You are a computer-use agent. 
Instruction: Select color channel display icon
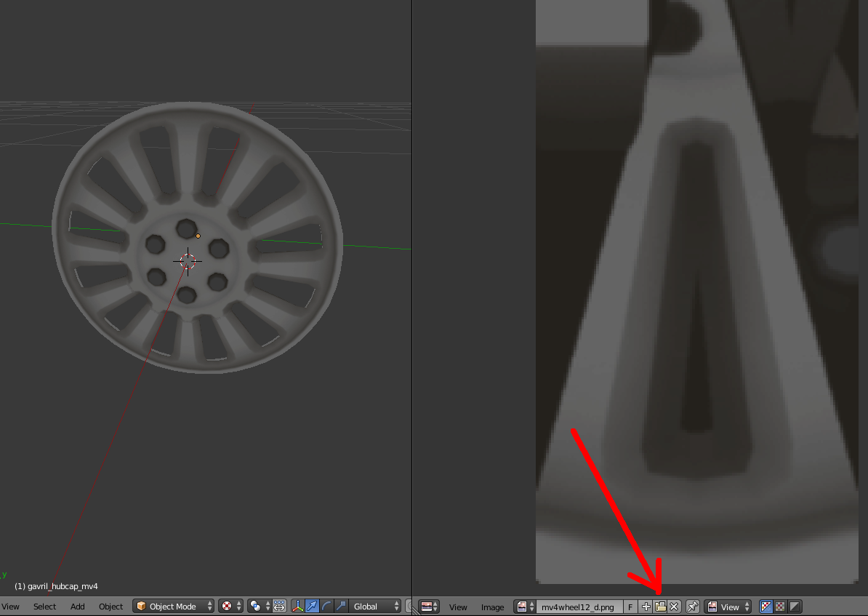tap(780, 607)
